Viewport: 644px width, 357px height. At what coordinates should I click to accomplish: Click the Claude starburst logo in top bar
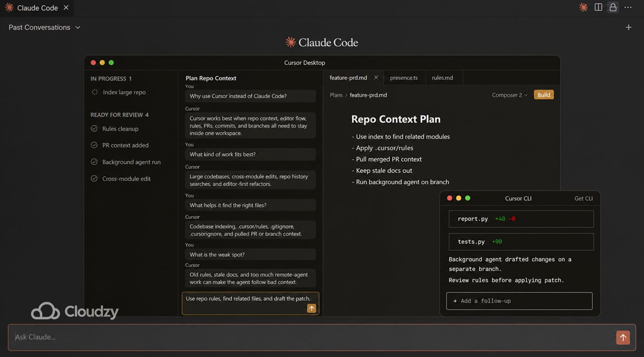click(x=583, y=7)
